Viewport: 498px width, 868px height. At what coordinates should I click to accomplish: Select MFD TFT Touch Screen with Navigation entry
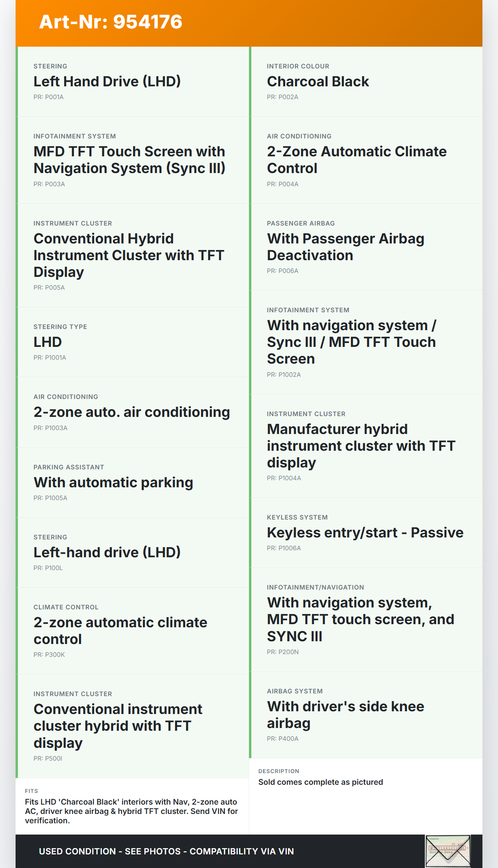point(130,160)
